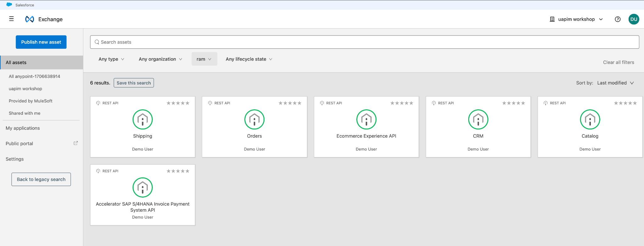Screen dimensions: 644x246
Task: Open the hamburger navigation menu
Action: (x=11, y=19)
